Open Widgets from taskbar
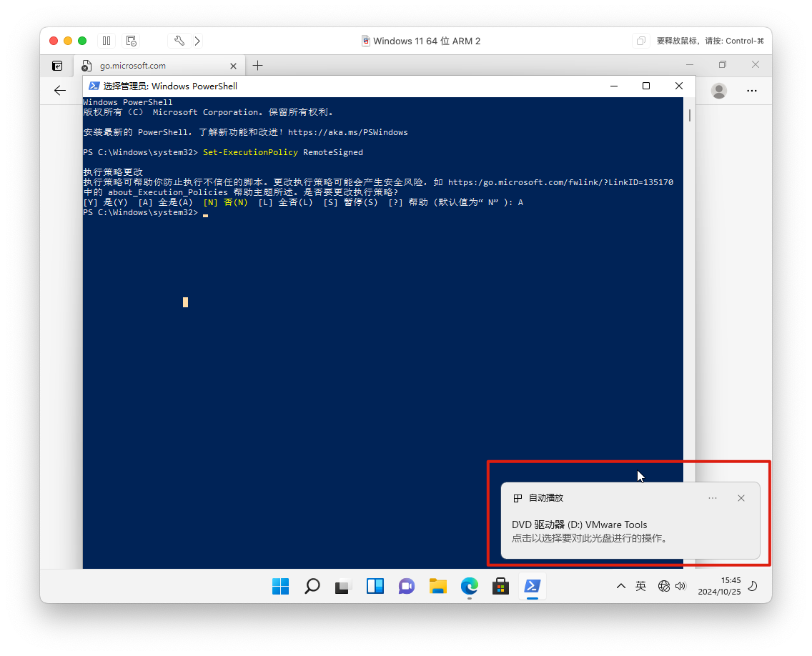This screenshot has width=812, height=656. [375, 586]
